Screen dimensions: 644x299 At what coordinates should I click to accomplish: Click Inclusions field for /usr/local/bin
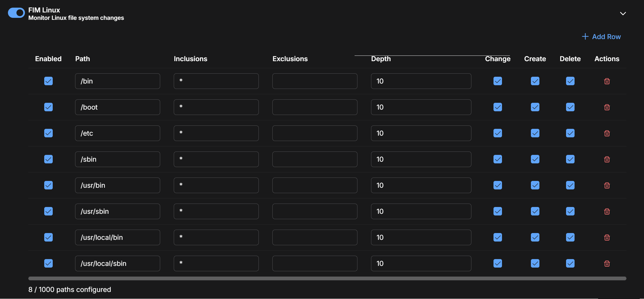click(216, 238)
